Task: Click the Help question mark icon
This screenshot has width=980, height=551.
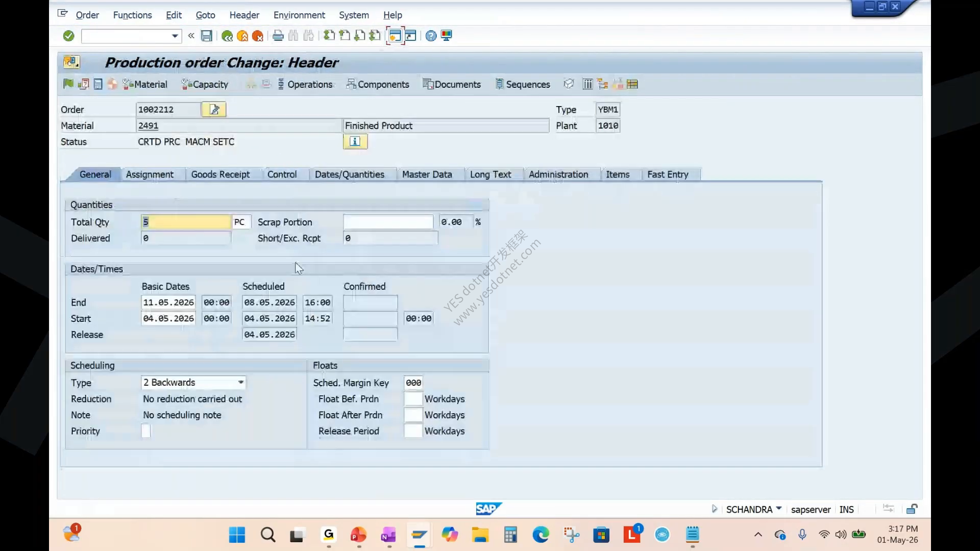Action: coord(431,36)
